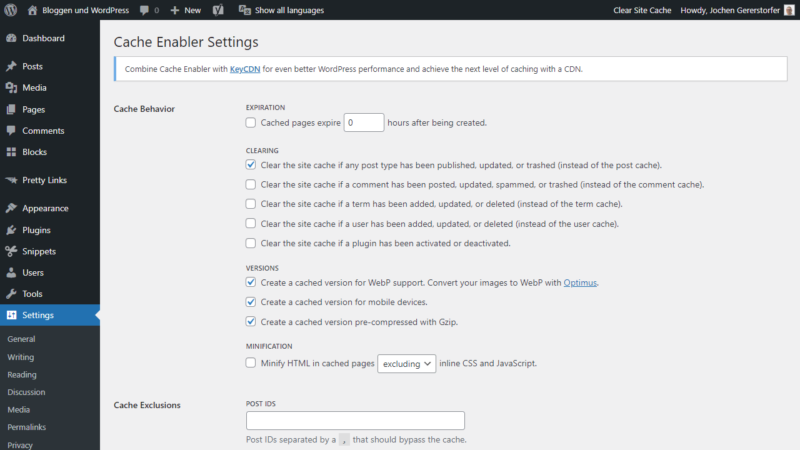Click the Plugins plug icon in sidebar
The height and width of the screenshot is (450, 800).
(x=11, y=230)
